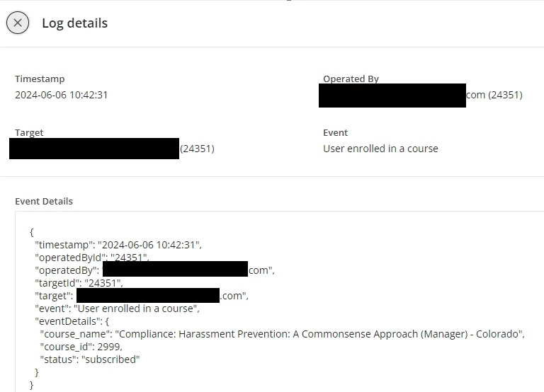544x392 pixels.
Task: Select the 2024-06-06 10:42:31 timestamp value
Action: coord(62,95)
